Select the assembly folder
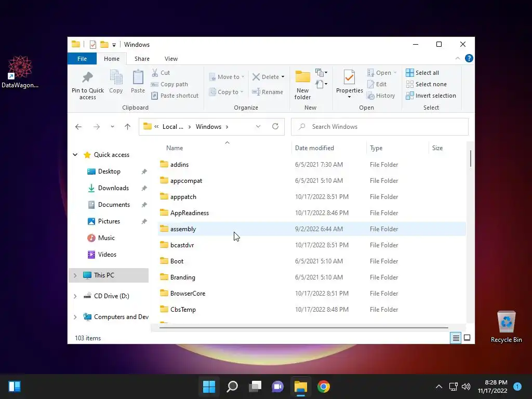Screen dimensions: 532x399 coord(312,229)
